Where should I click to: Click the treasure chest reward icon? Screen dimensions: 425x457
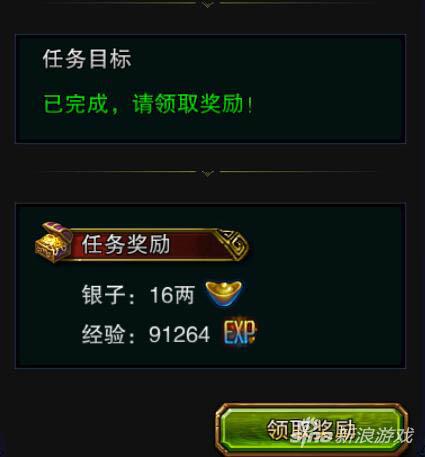point(54,242)
